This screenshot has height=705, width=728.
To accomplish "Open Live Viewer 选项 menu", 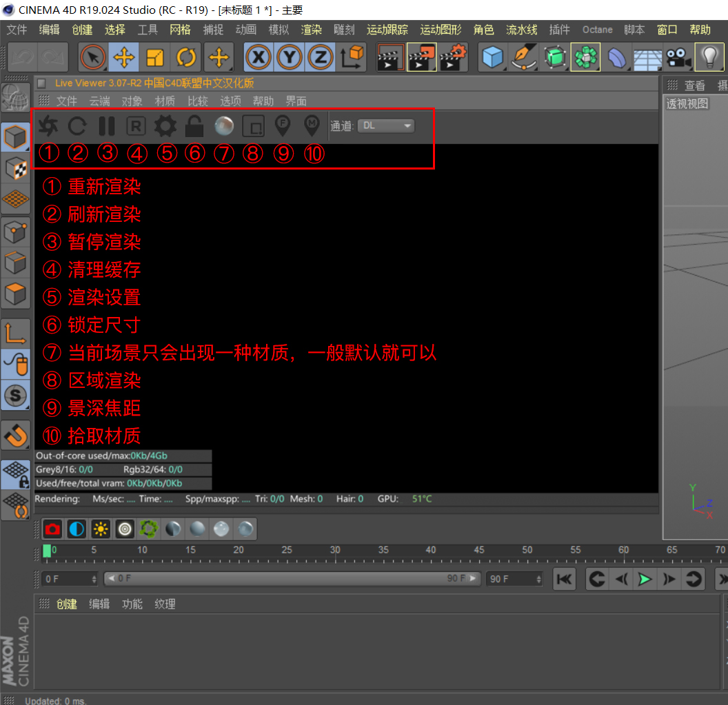I will coord(230,101).
